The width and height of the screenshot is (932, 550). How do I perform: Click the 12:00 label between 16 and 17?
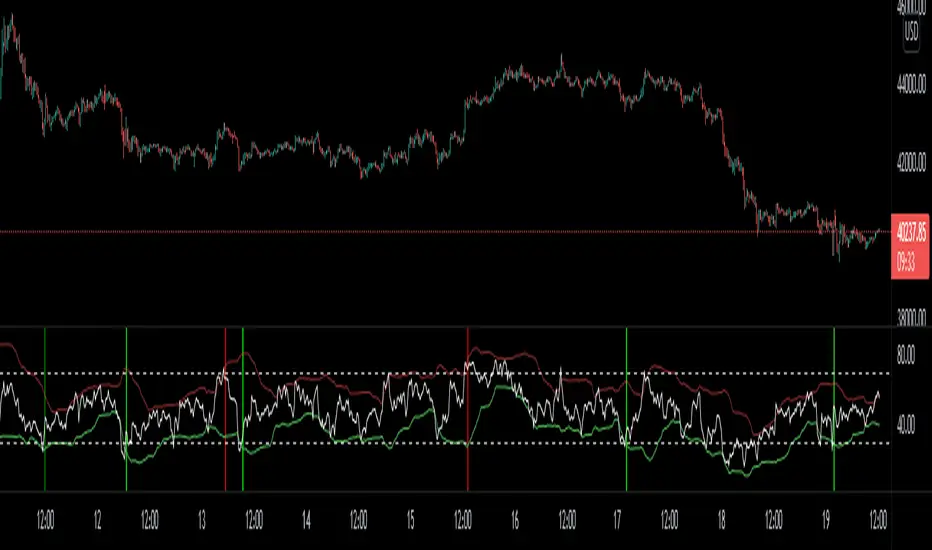point(567,520)
